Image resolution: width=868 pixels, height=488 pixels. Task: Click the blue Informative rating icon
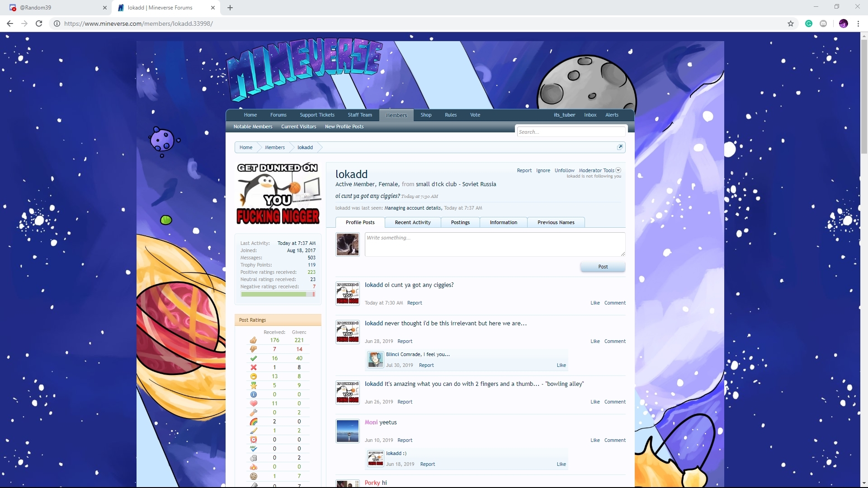coord(253,394)
